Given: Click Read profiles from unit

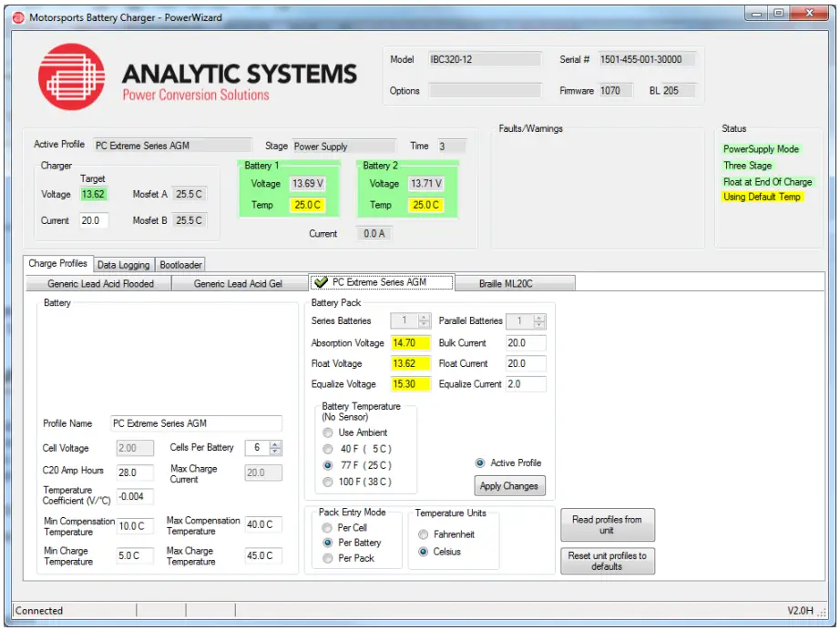Looking at the screenshot, I should tap(606, 523).
